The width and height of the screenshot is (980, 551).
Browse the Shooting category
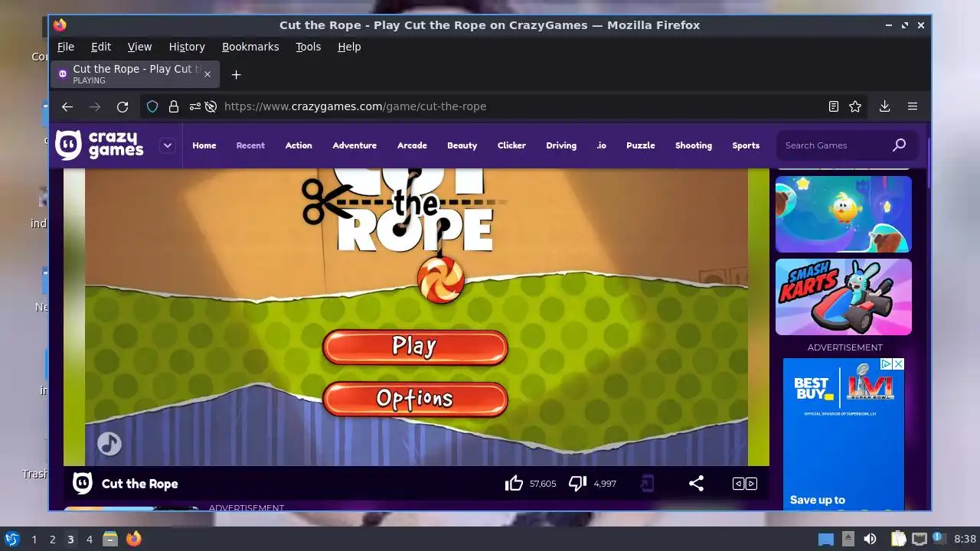[694, 145]
